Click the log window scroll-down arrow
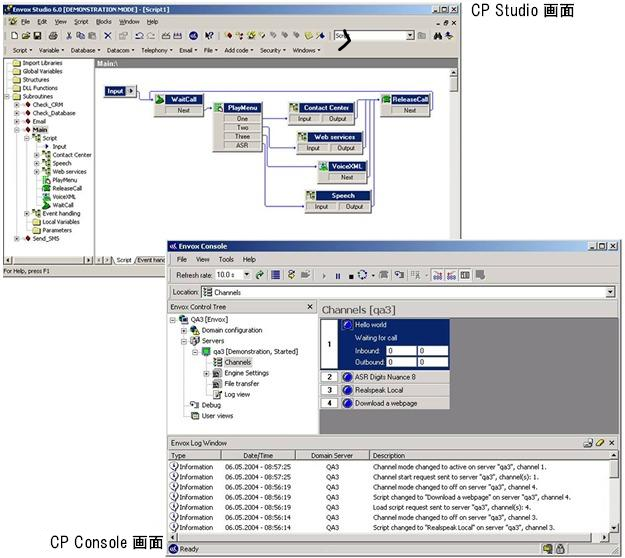625x558 pixels. point(614,528)
